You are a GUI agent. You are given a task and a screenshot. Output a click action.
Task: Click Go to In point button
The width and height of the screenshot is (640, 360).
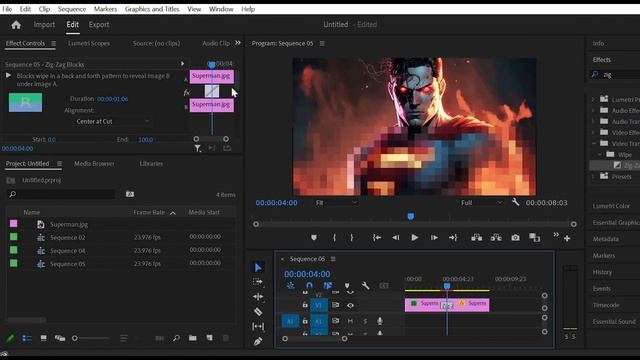(377, 238)
